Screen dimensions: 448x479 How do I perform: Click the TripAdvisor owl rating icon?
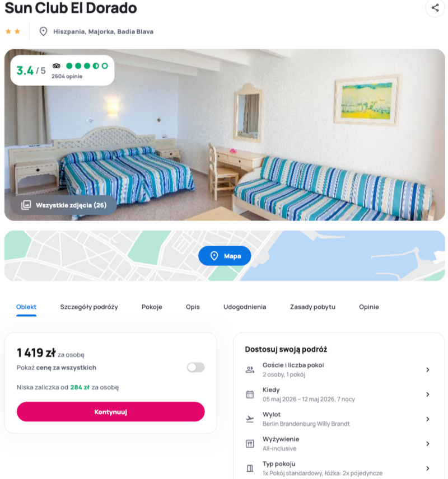57,65
